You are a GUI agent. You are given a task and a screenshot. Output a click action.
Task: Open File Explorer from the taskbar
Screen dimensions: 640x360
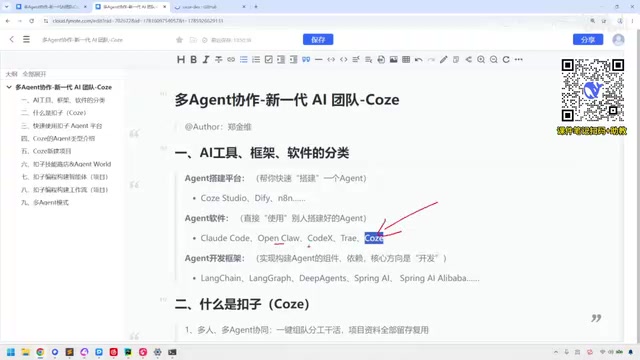[25, 352]
